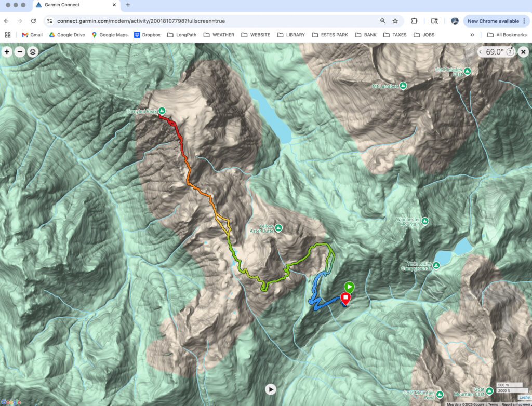Click the red activity finish marker
The width and height of the screenshot is (532, 406).
[345, 299]
